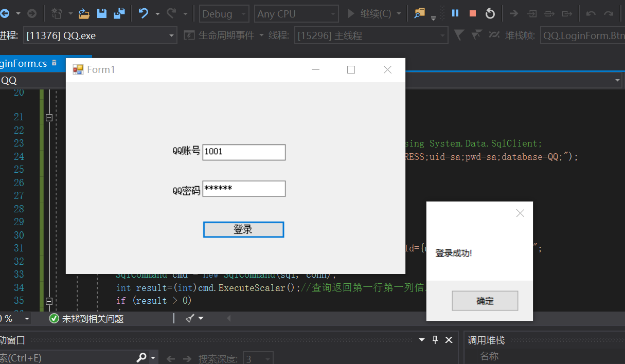Close the 自动窗口 panel with the X
Image resolution: width=625 pixels, height=364 pixels.
449,340
